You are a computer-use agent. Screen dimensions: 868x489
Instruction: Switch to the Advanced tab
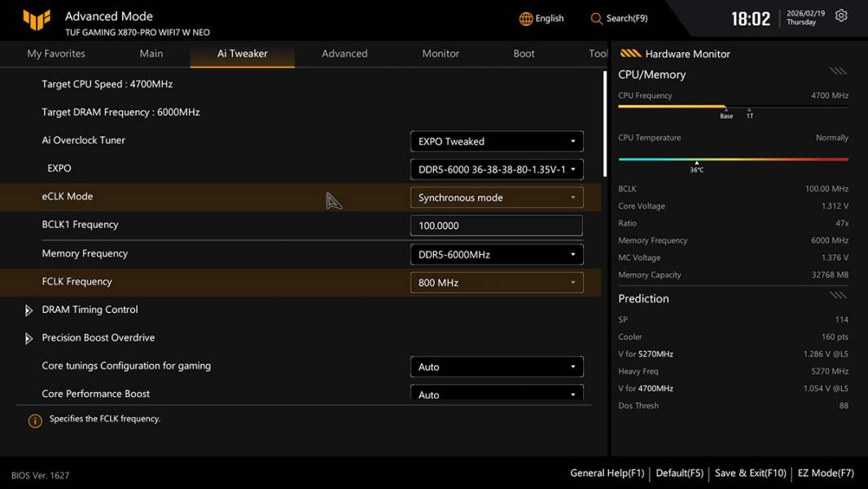[344, 54]
